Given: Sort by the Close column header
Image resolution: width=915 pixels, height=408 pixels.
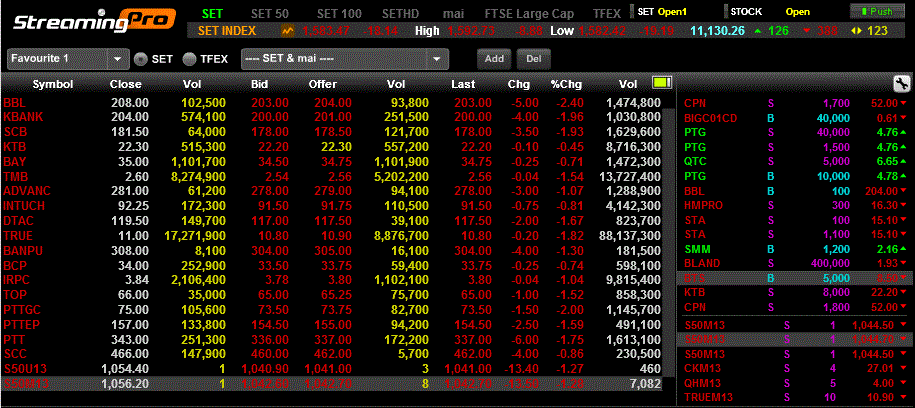Looking at the screenshot, I should 125,84.
